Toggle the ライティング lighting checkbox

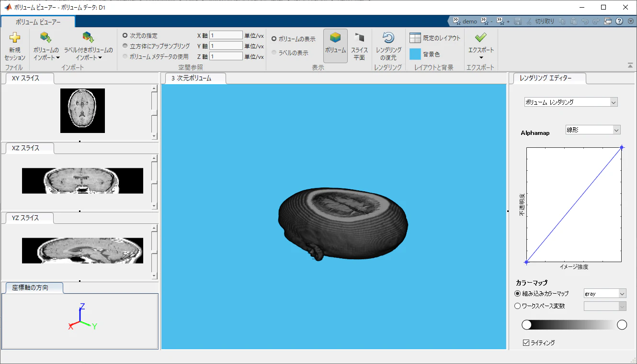(526, 342)
